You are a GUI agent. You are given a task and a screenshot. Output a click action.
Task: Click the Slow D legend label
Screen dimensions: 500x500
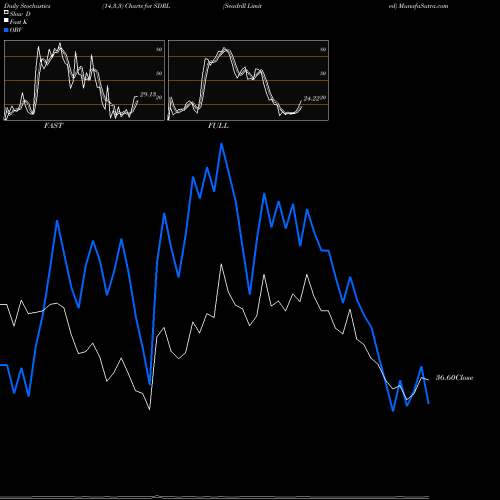click(20, 14)
